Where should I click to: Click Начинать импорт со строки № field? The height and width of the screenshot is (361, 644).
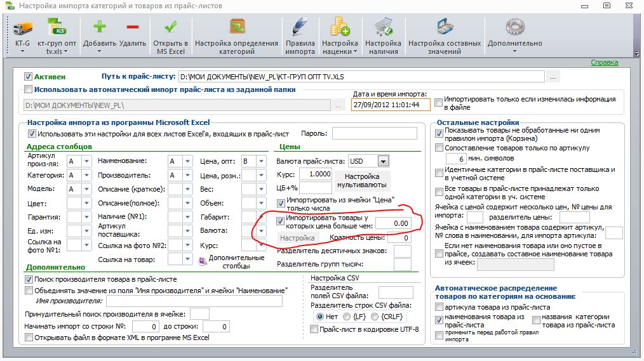click(x=145, y=327)
